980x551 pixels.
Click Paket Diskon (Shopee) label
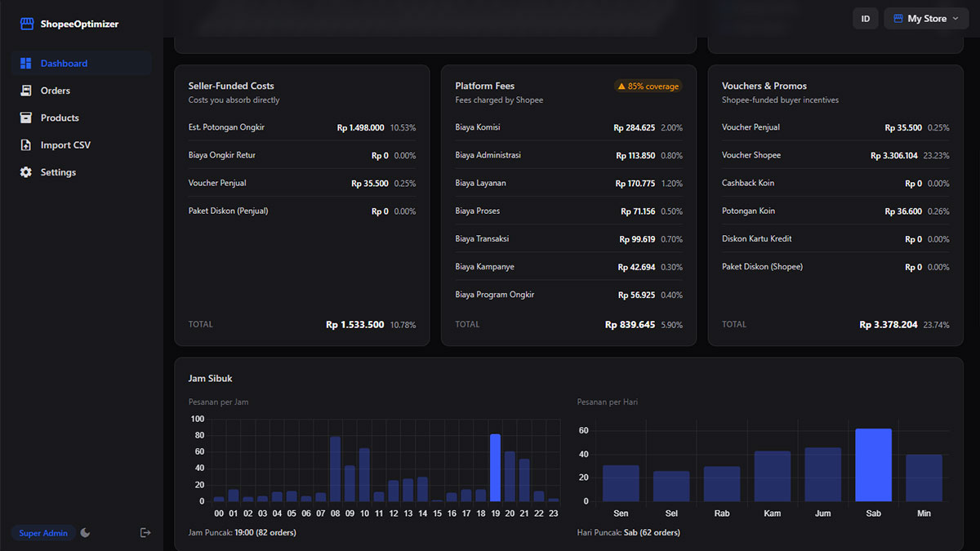pos(762,267)
